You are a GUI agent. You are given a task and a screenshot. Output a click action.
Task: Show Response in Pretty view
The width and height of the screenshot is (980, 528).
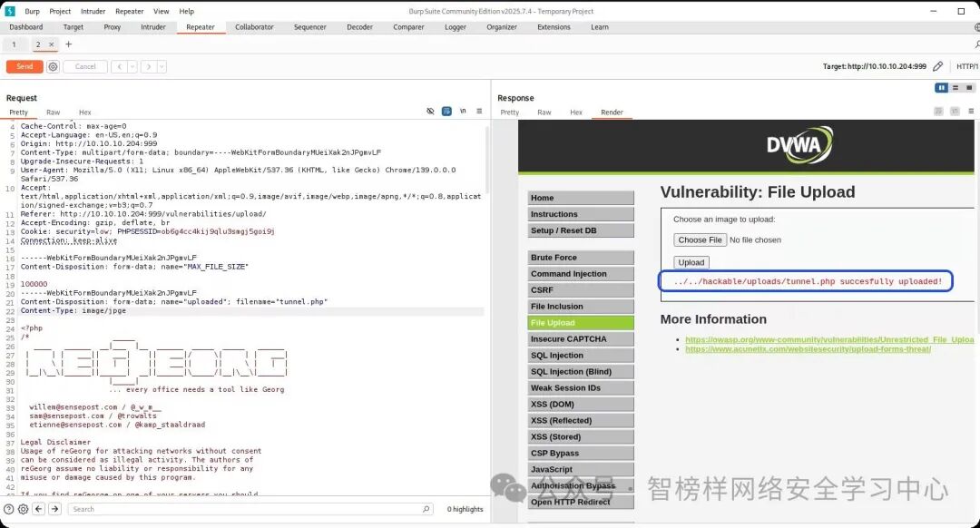(x=509, y=112)
